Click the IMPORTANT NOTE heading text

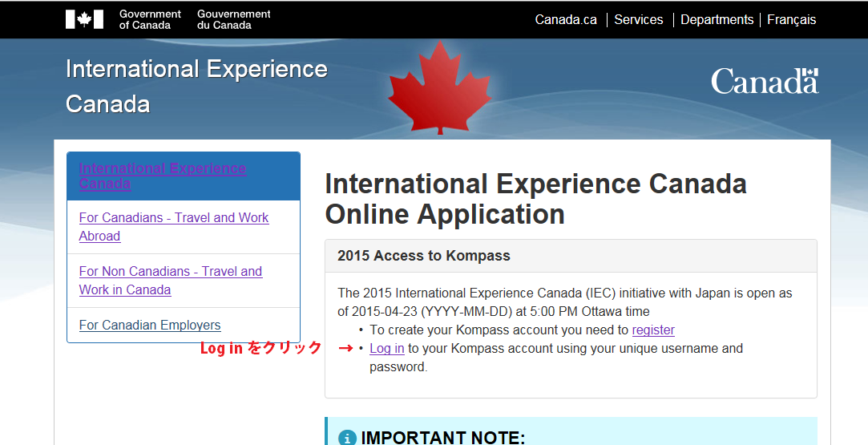point(443,438)
